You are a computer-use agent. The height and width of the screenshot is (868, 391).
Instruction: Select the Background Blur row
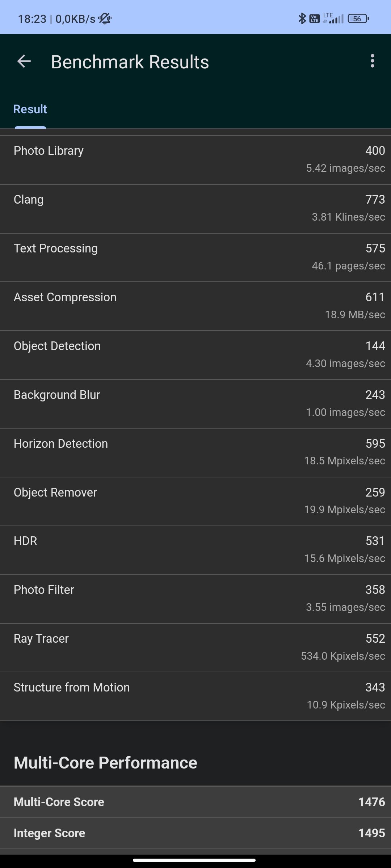pyautogui.click(x=195, y=404)
